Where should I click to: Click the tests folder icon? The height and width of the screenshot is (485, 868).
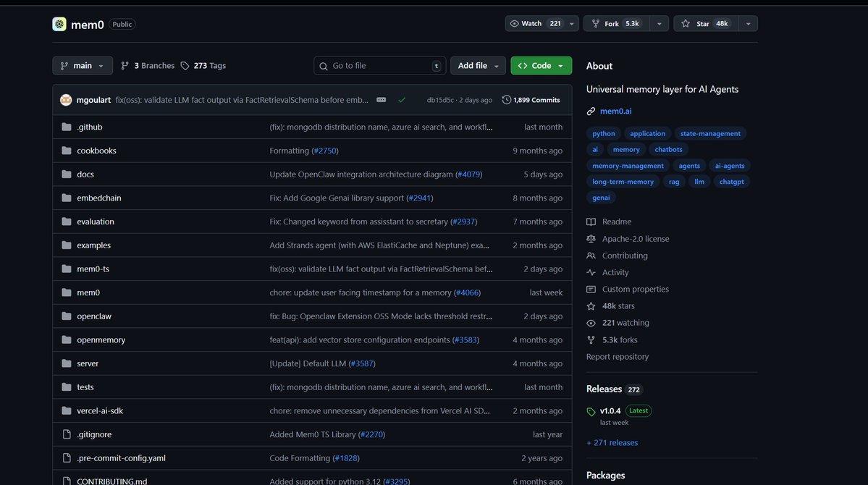(67, 387)
